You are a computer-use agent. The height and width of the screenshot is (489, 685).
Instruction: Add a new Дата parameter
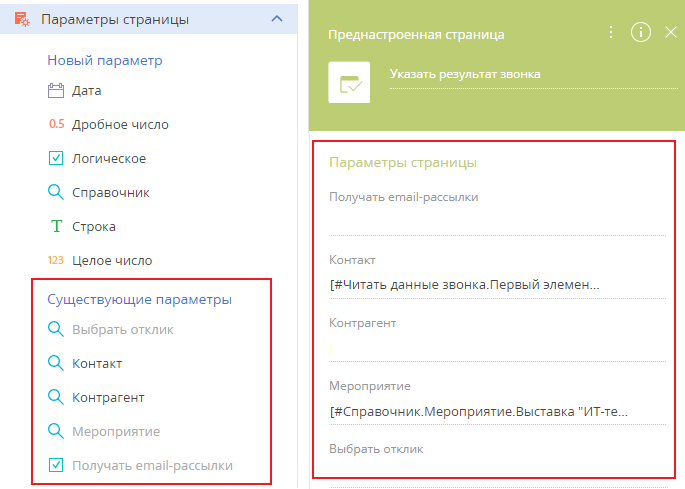tap(86, 90)
